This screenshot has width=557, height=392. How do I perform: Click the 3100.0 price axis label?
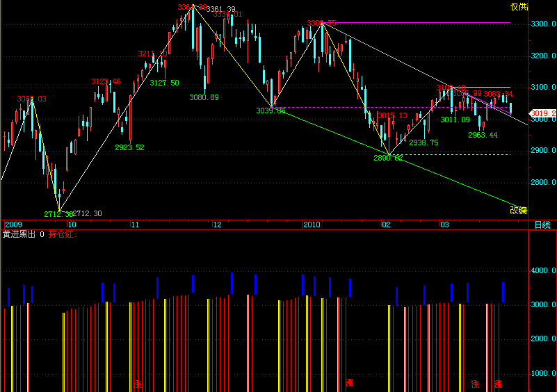click(543, 87)
